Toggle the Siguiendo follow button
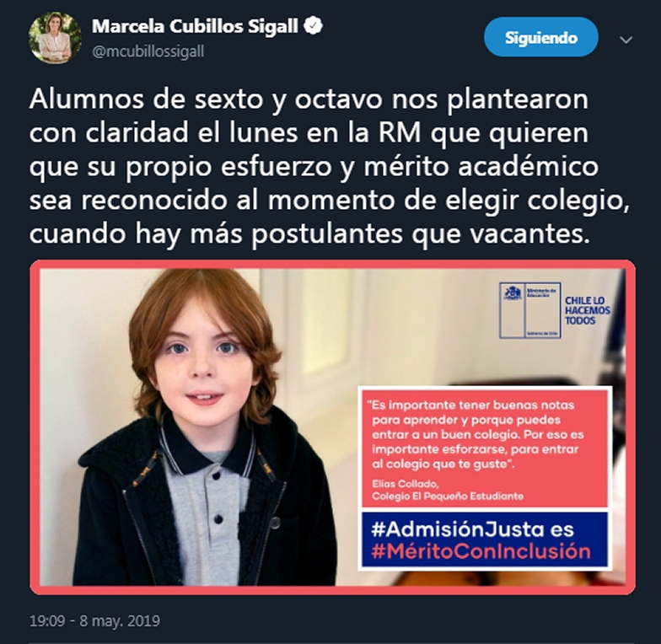 click(x=541, y=37)
